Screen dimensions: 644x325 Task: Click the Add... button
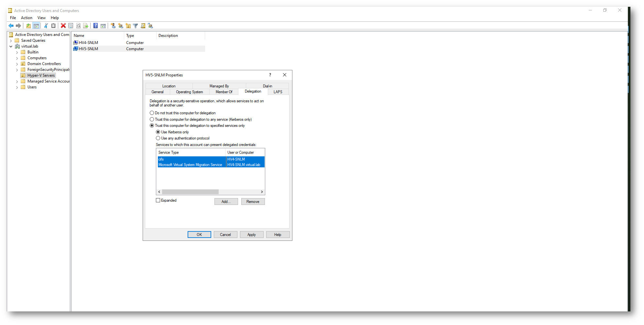tap(226, 202)
